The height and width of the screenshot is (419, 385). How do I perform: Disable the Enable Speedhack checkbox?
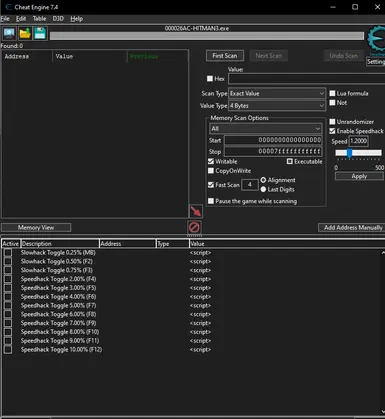coord(332,131)
